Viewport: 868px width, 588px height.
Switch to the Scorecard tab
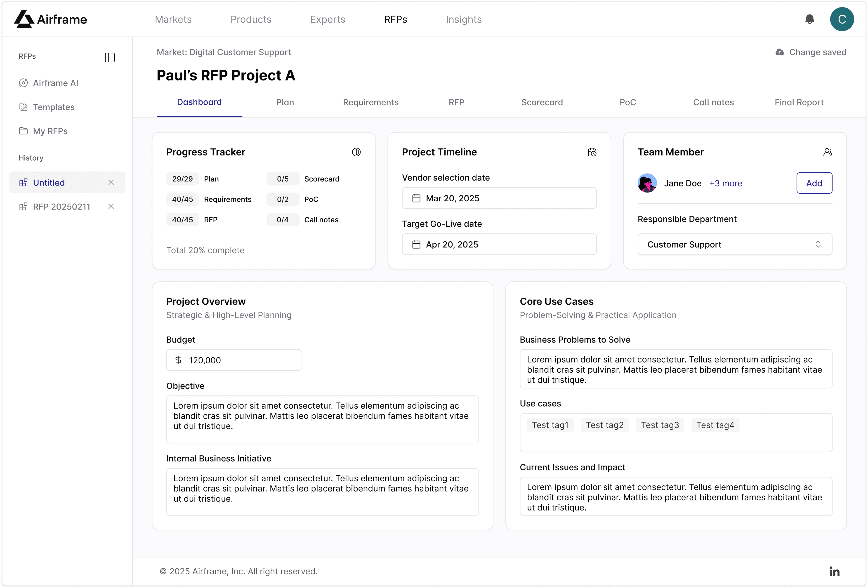click(542, 102)
